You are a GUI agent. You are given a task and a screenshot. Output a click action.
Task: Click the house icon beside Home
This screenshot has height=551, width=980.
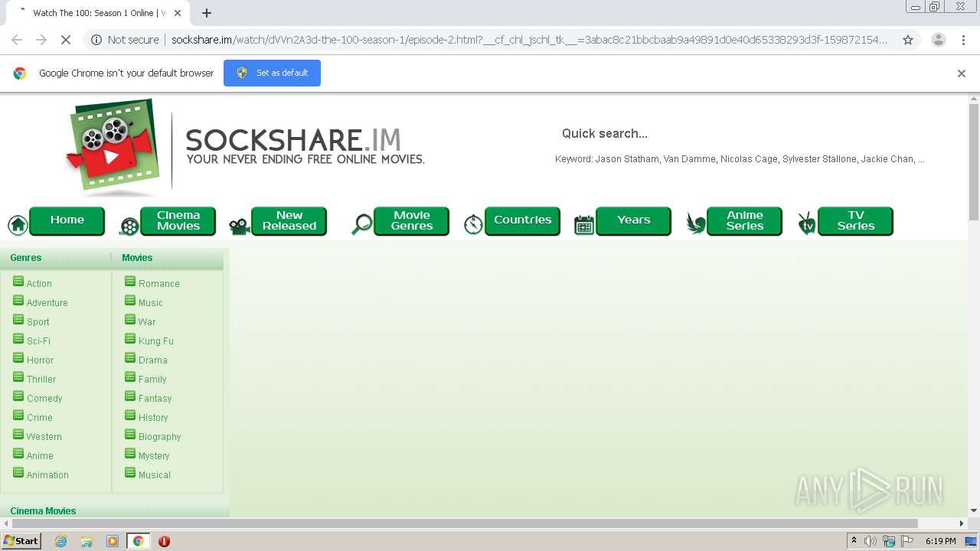(18, 225)
